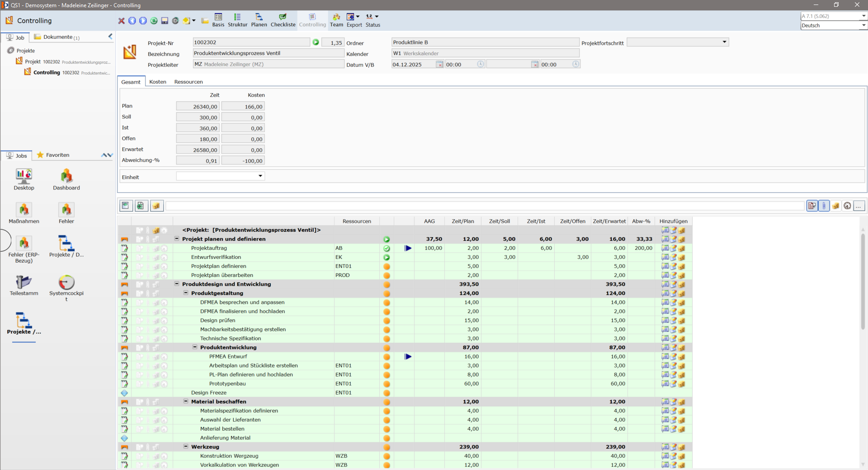Launch the Dashboard job icon
Viewport: 868px width, 470px height.
click(x=66, y=179)
